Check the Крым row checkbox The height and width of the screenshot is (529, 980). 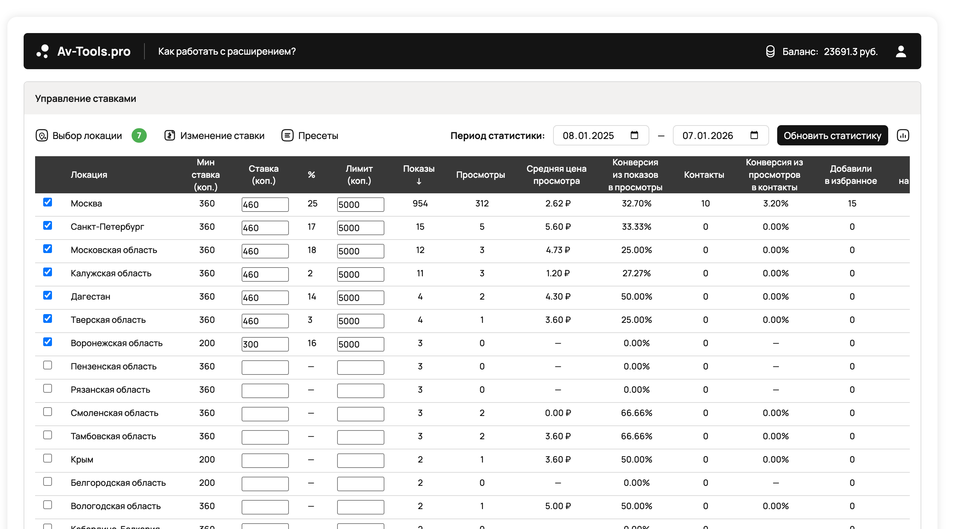pyautogui.click(x=48, y=458)
